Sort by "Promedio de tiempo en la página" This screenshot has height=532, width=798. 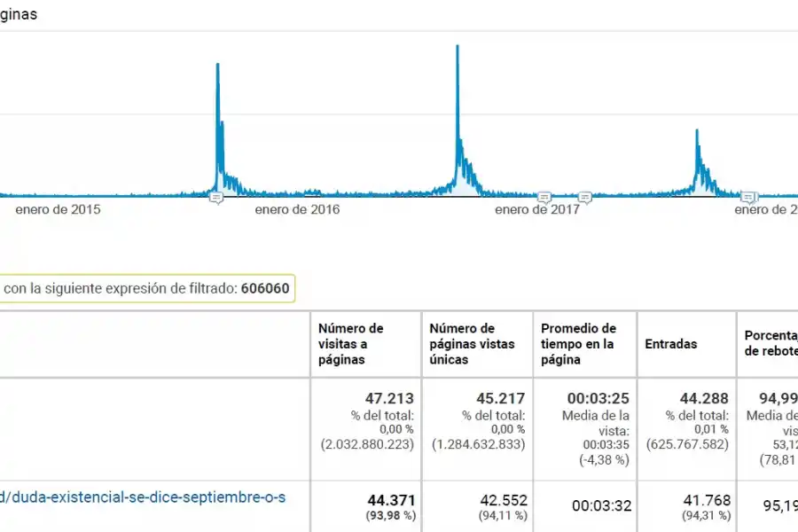tap(577, 344)
